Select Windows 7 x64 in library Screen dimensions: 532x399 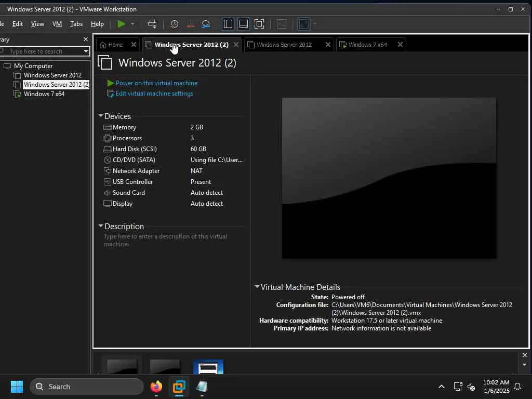[44, 94]
